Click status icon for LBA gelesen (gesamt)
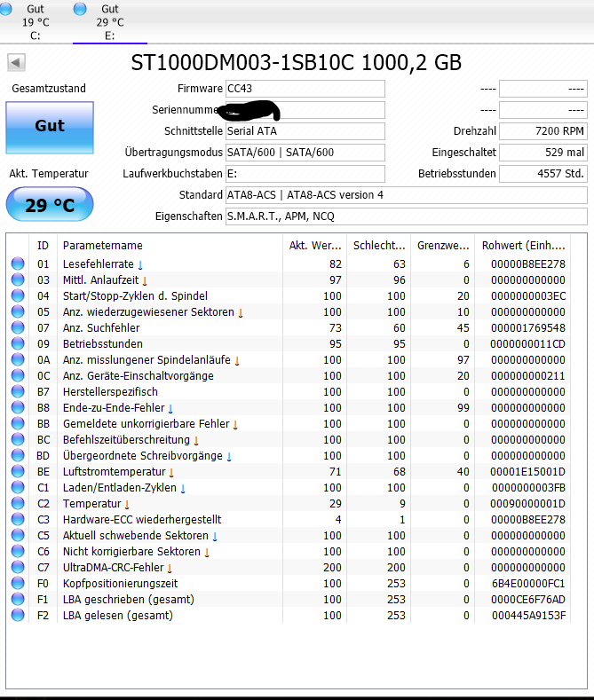 18,615
